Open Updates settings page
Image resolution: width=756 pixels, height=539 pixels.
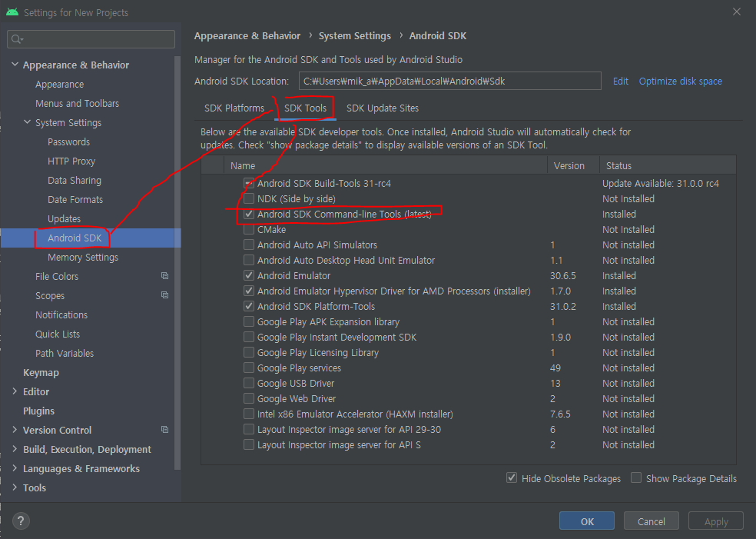coord(64,218)
